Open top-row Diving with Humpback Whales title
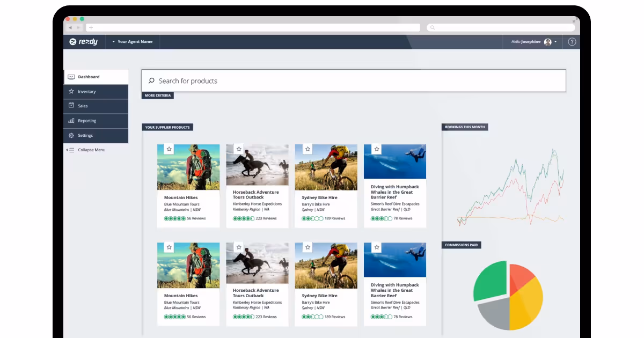 pyautogui.click(x=395, y=192)
